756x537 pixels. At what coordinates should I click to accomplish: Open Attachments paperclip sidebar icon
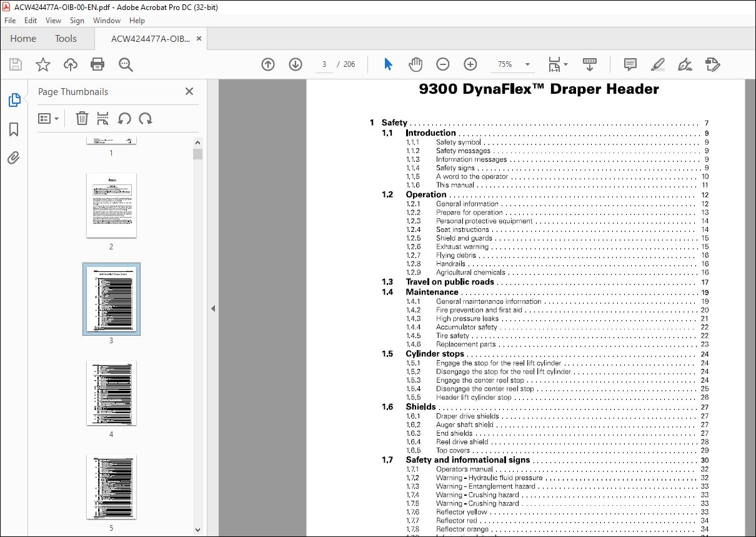coord(14,158)
